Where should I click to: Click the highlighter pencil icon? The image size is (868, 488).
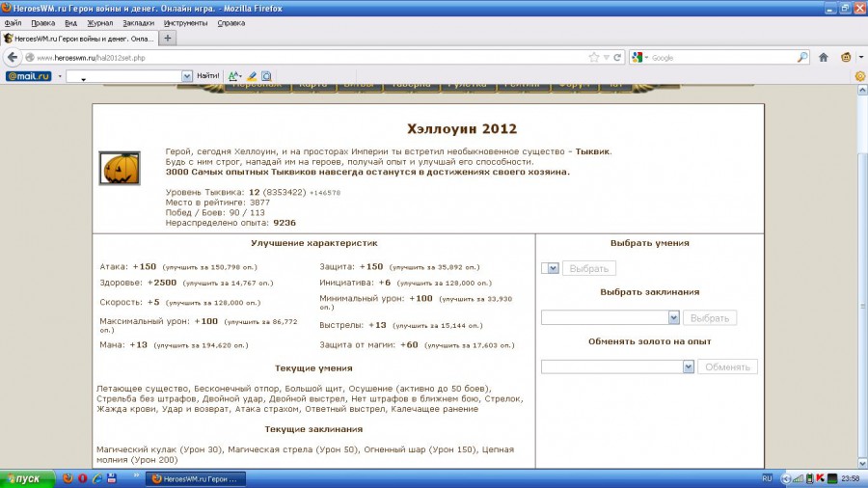[x=252, y=76]
